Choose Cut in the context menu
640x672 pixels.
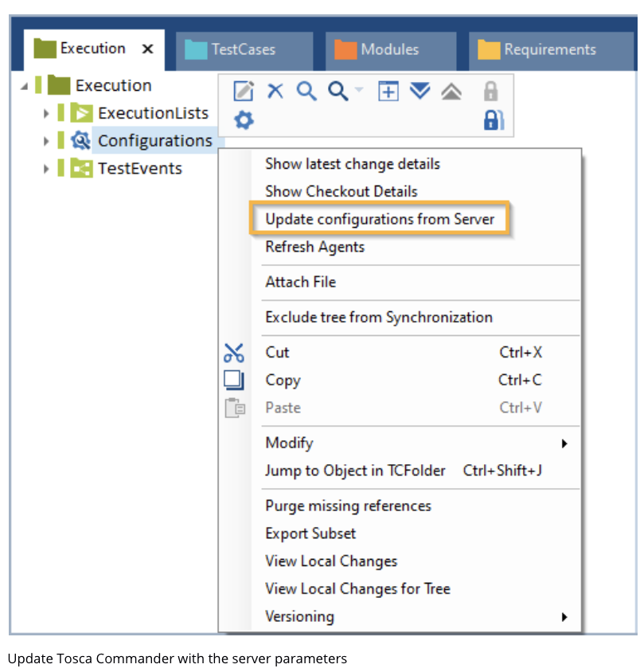400,352
